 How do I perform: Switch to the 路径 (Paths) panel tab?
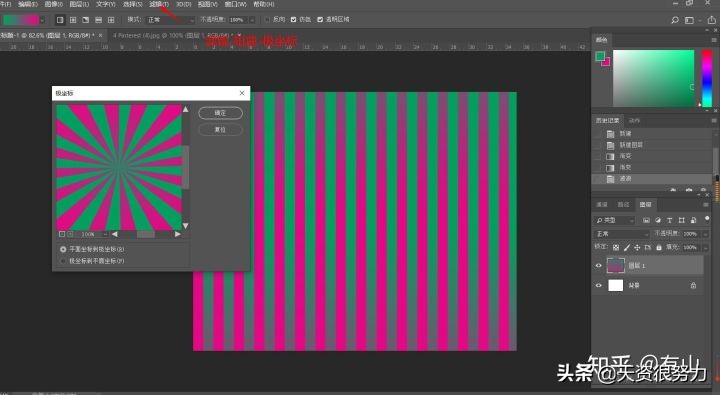(x=623, y=204)
